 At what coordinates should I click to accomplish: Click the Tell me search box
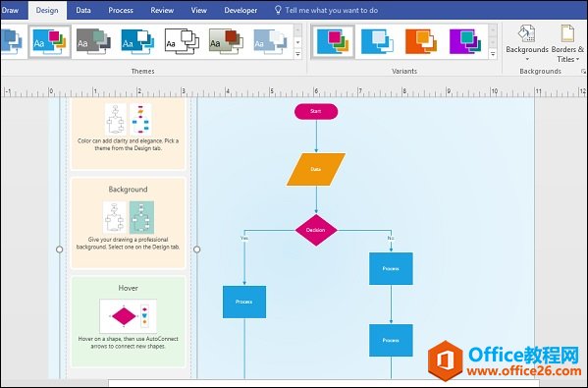tap(332, 10)
